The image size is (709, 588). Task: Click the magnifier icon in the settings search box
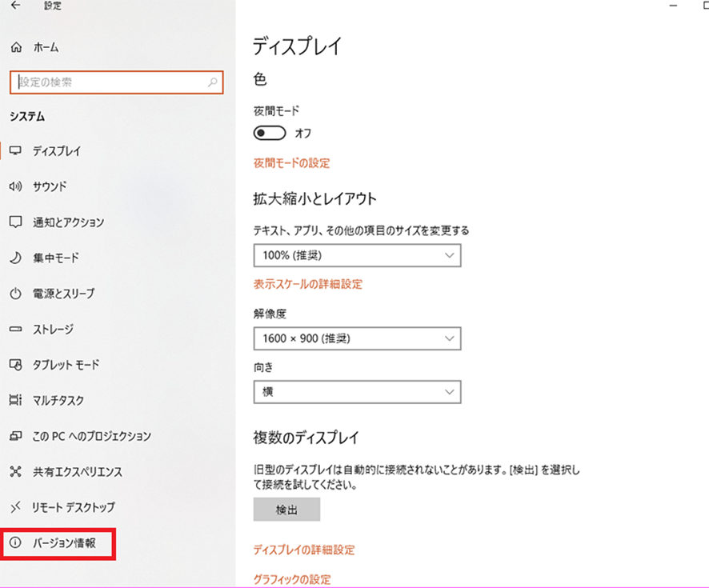point(213,82)
